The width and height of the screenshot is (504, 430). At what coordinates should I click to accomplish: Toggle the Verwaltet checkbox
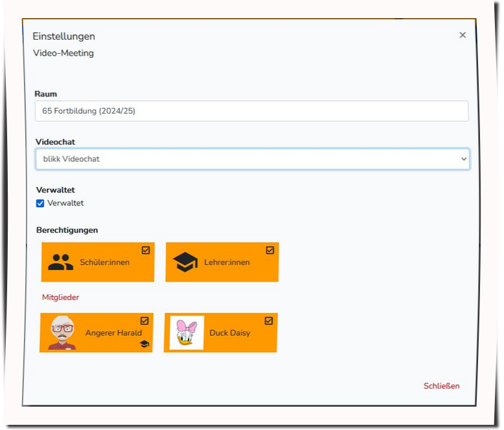click(40, 203)
